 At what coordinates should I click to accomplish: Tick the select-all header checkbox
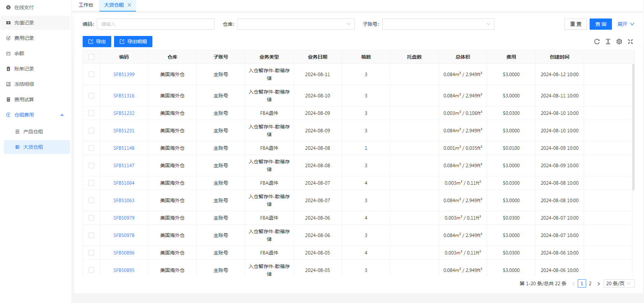click(91, 57)
